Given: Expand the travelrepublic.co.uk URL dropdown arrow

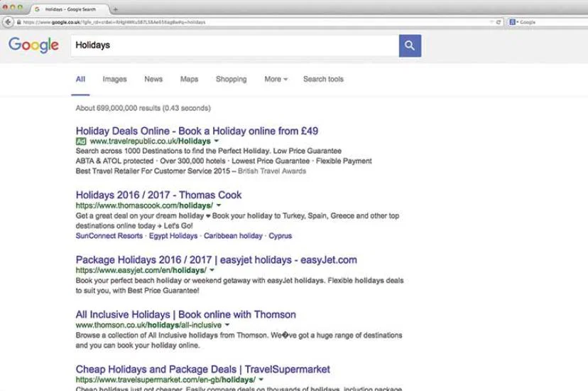Looking at the screenshot, I should tap(217, 141).
